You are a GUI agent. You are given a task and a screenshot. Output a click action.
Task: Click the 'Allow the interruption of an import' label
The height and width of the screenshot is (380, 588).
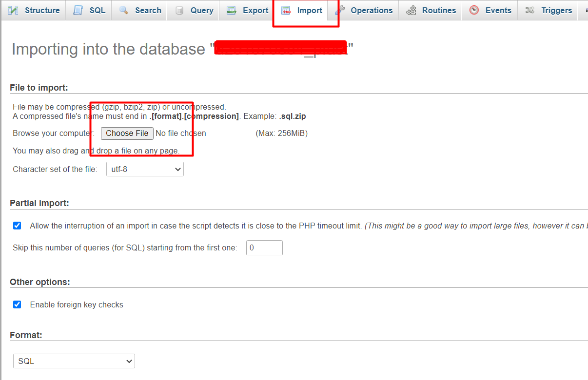[195, 226]
